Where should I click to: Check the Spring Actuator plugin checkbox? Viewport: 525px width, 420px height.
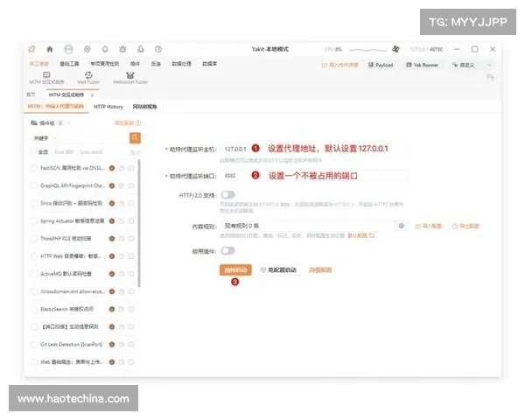pos(34,221)
